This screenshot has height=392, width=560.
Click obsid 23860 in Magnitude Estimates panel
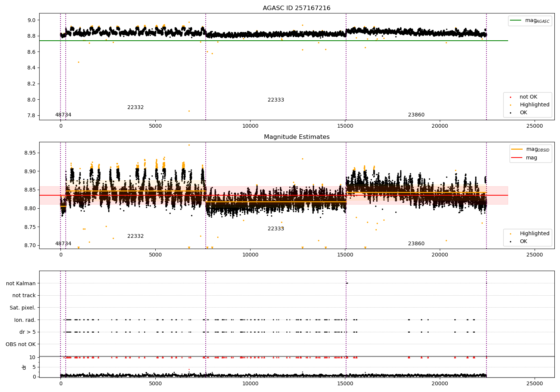coord(416,244)
